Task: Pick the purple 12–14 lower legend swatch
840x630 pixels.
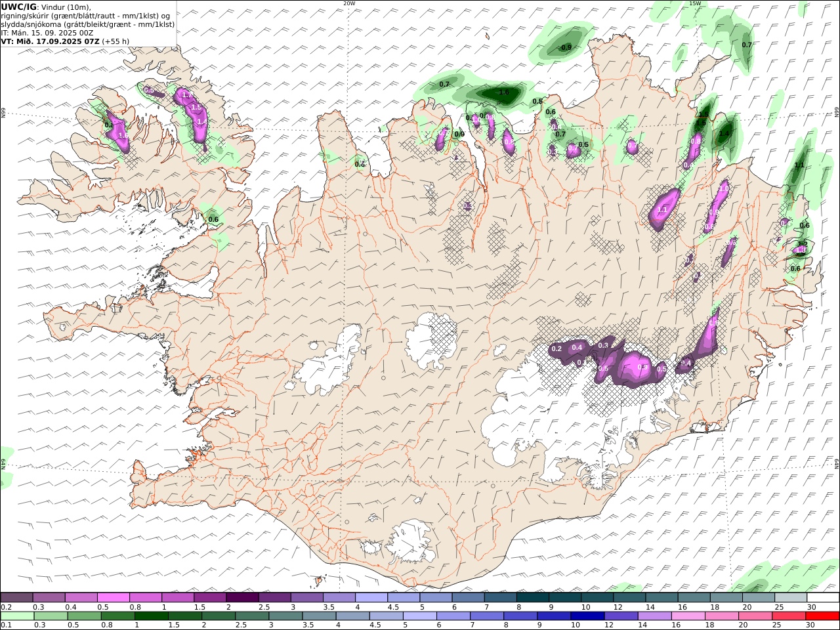Action: (621, 616)
